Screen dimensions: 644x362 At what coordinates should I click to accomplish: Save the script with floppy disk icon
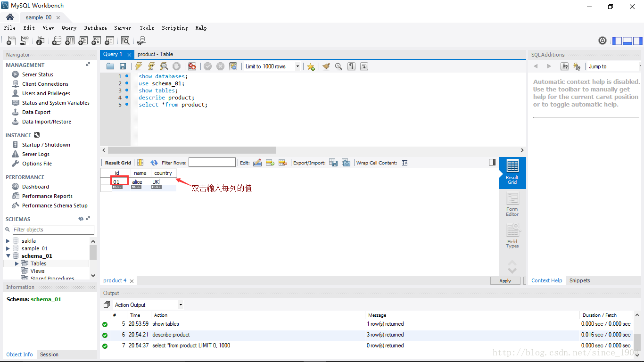click(x=123, y=66)
